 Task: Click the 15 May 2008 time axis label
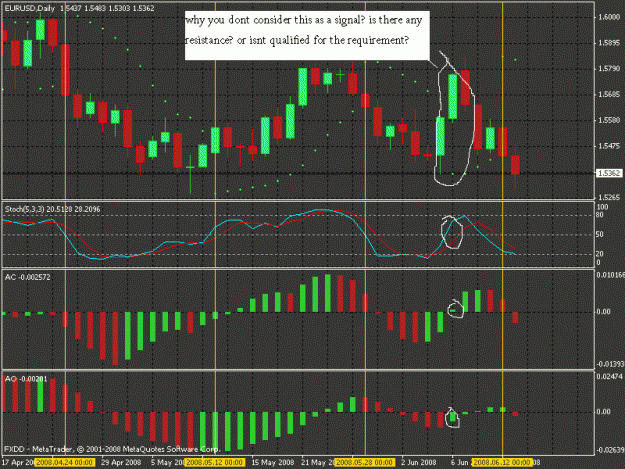tap(273, 463)
